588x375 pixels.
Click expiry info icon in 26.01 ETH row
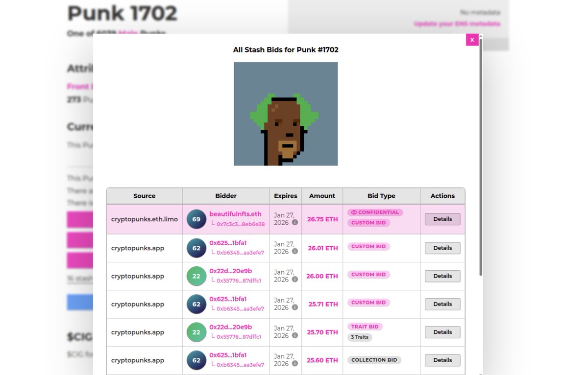click(295, 251)
